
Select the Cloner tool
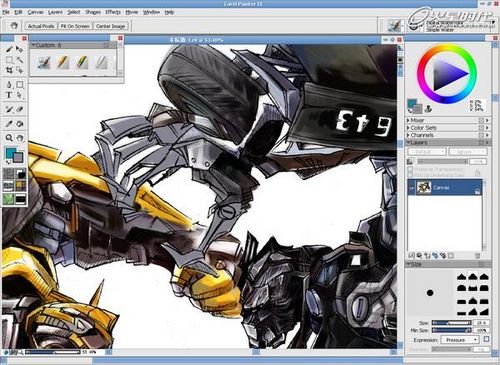9,109
